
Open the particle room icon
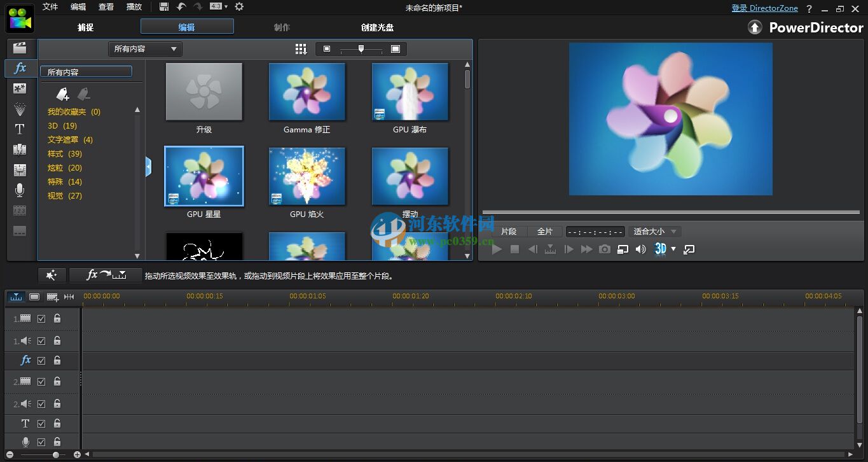20,108
